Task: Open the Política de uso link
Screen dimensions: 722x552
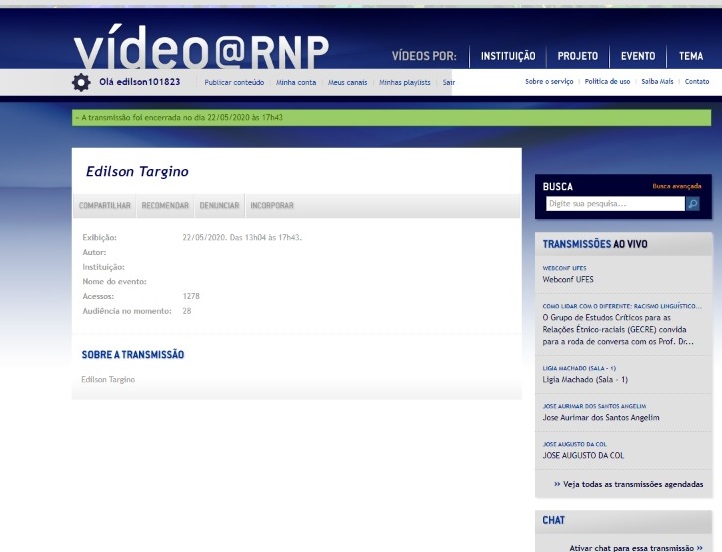Action: (x=607, y=82)
